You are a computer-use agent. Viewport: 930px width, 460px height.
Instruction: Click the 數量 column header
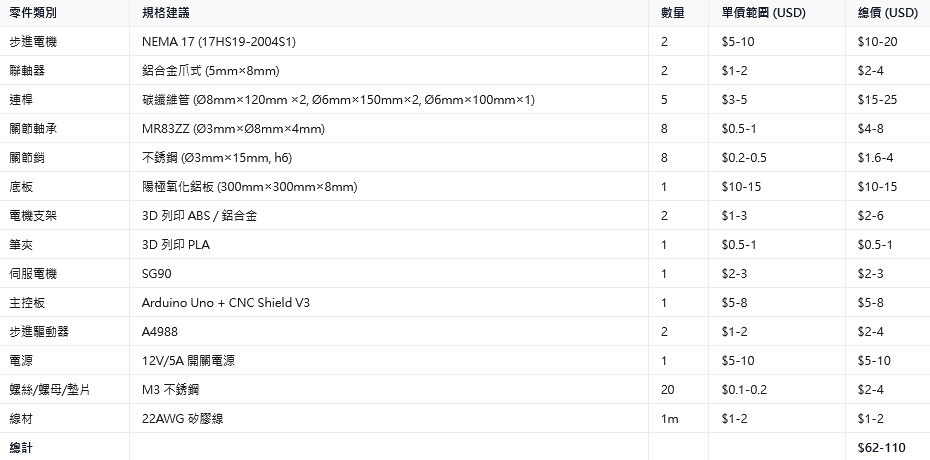click(673, 13)
